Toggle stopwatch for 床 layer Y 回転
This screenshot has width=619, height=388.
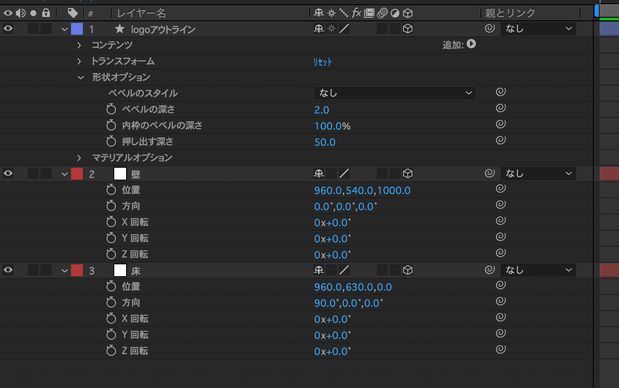click(111, 335)
